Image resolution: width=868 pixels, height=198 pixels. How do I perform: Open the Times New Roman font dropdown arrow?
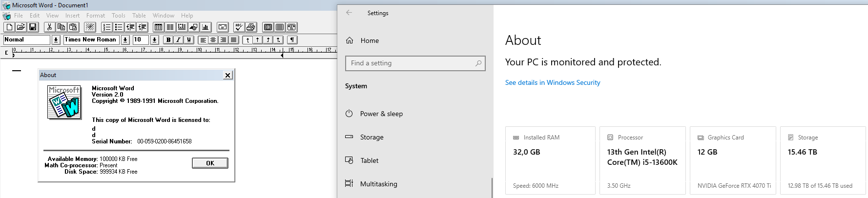125,40
